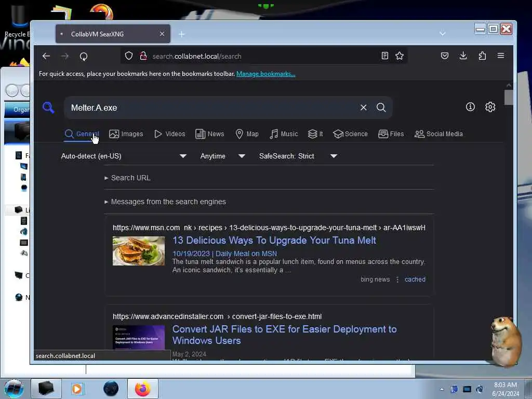
Task: Click the dark globe taskbar icon
Action: [x=111, y=389]
